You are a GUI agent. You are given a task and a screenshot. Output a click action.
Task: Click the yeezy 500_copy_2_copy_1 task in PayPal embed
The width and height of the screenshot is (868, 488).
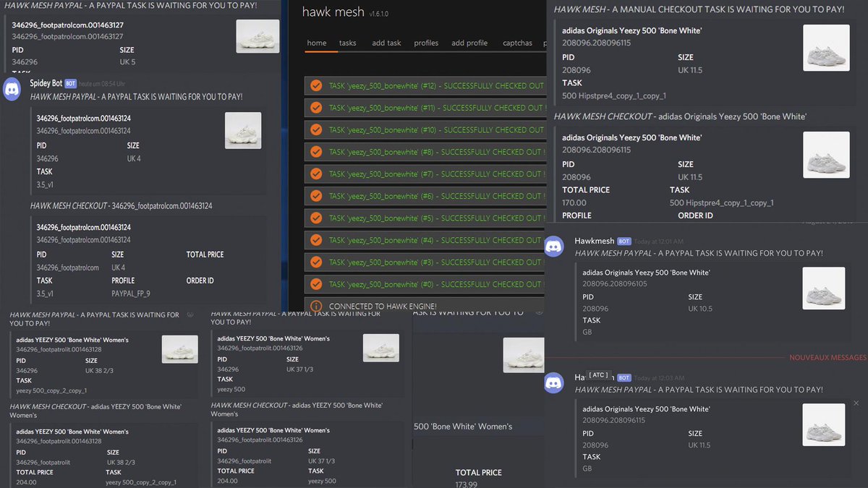click(51, 390)
